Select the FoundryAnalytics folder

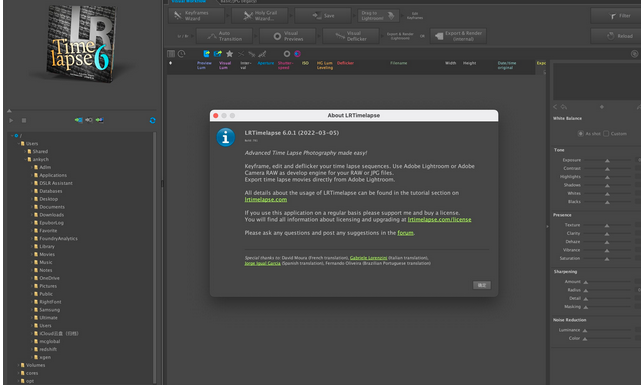[x=58, y=238]
